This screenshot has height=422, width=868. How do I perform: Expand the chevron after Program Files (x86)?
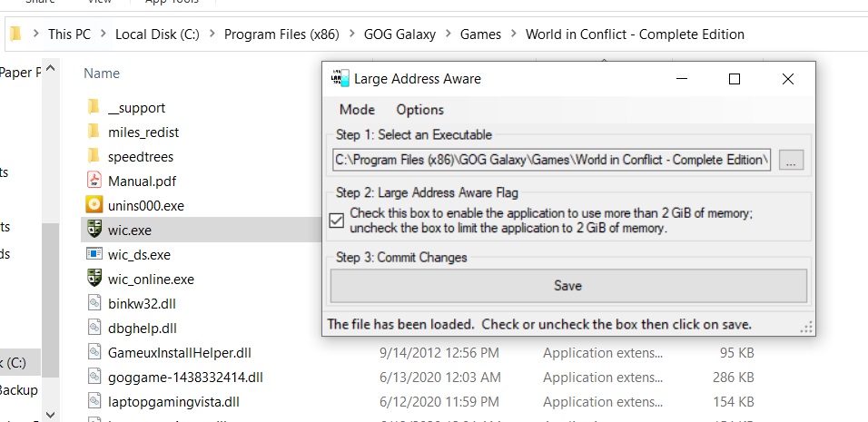click(351, 34)
